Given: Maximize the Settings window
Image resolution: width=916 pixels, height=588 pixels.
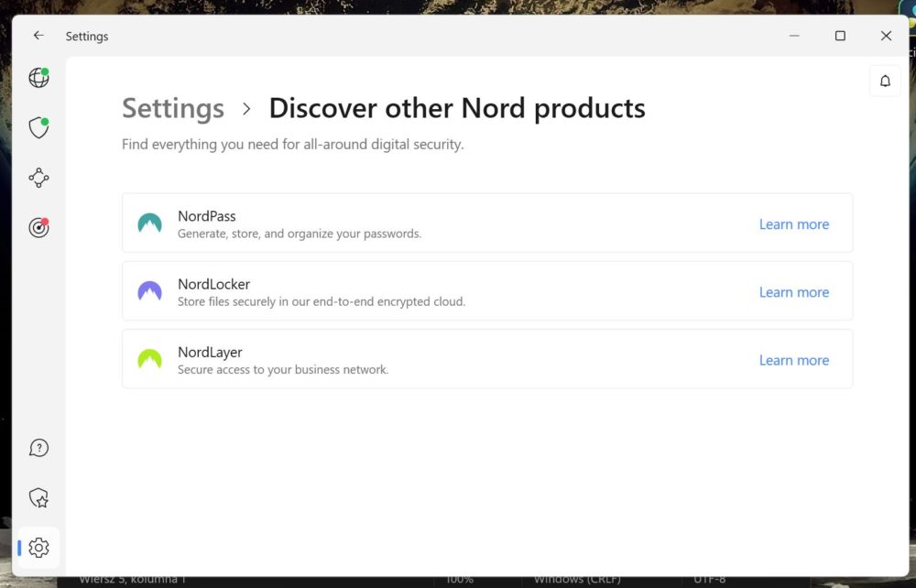Looking at the screenshot, I should point(840,36).
